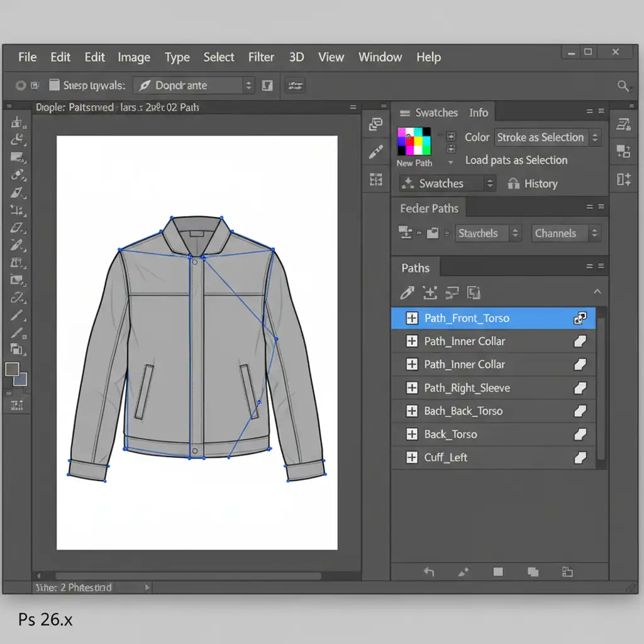Viewport: 644px width, 644px height.
Task: Toggle the plus box beside Path_Right_Sleeve
Action: point(411,388)
